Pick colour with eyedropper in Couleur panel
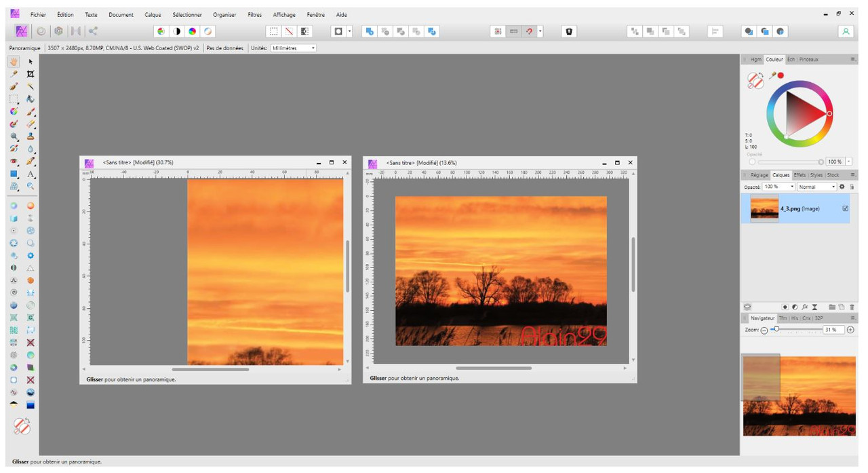The width and height of the screenshot is (868, 473). 772,75
